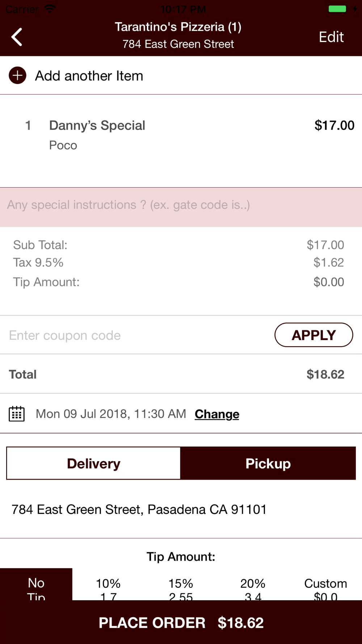362x644 pixels.
Task: Focus the coupon code input field
Action: pyautogui.click(x=138, y=335)
